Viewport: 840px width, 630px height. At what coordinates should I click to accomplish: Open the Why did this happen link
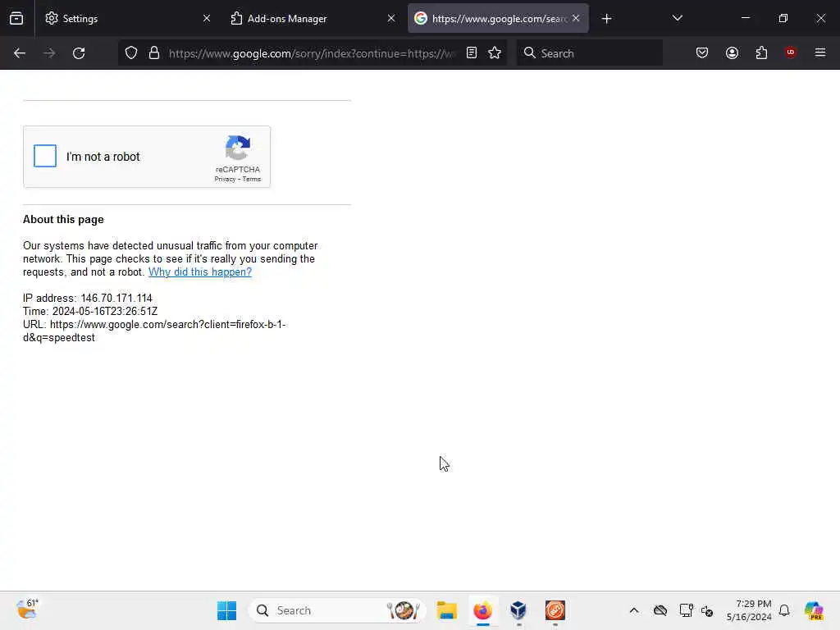(x=200, y=272)
